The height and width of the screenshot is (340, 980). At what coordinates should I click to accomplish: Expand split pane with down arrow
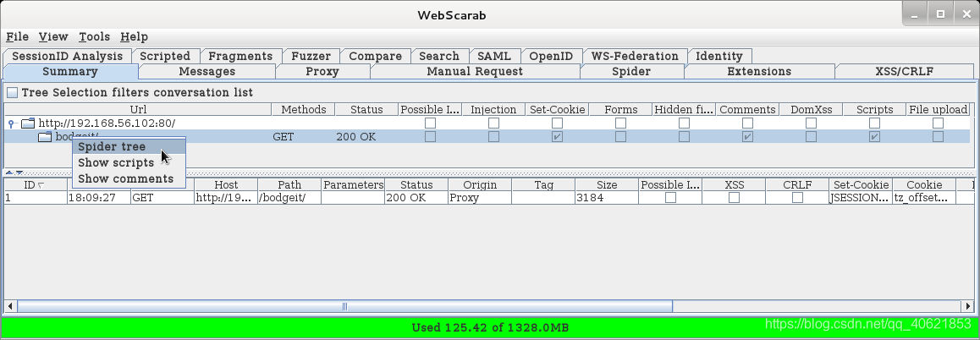[19, 173]
